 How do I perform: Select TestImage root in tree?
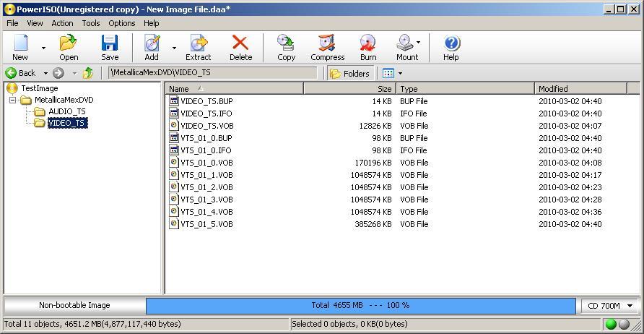point(40,88)
